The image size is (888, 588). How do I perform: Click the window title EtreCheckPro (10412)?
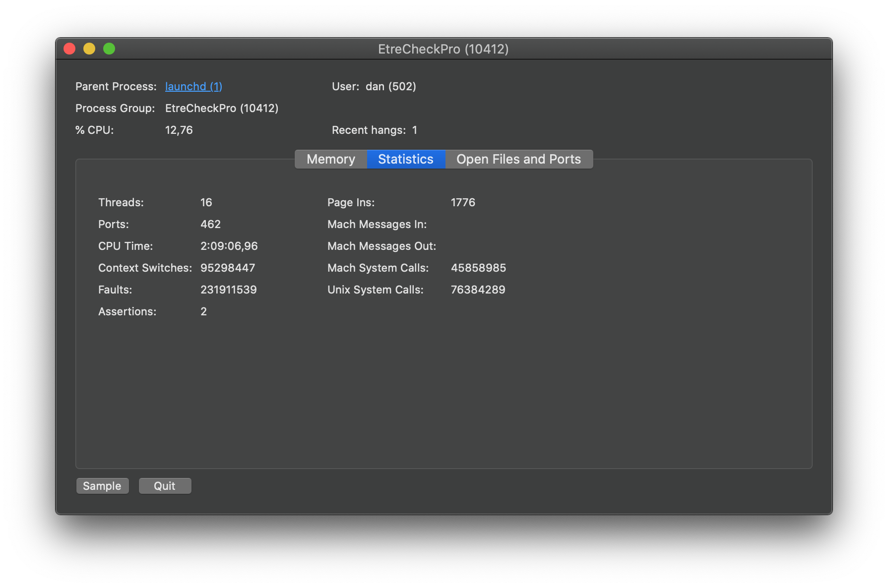tap(444, 49)
